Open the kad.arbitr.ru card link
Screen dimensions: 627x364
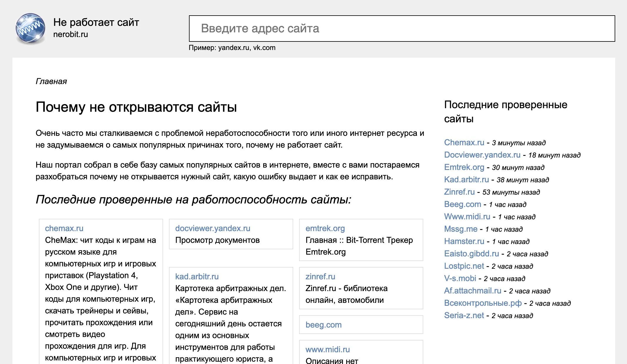tap(197, 277)
